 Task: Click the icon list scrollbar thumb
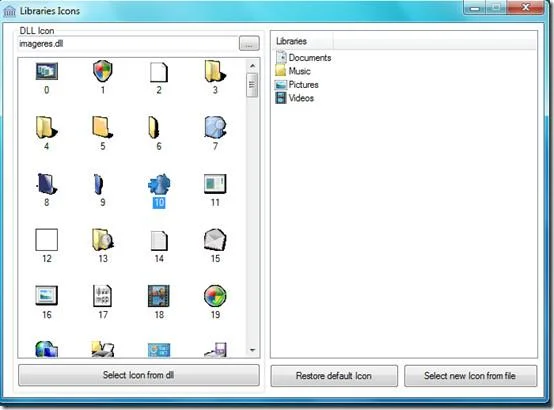point(252,85)
